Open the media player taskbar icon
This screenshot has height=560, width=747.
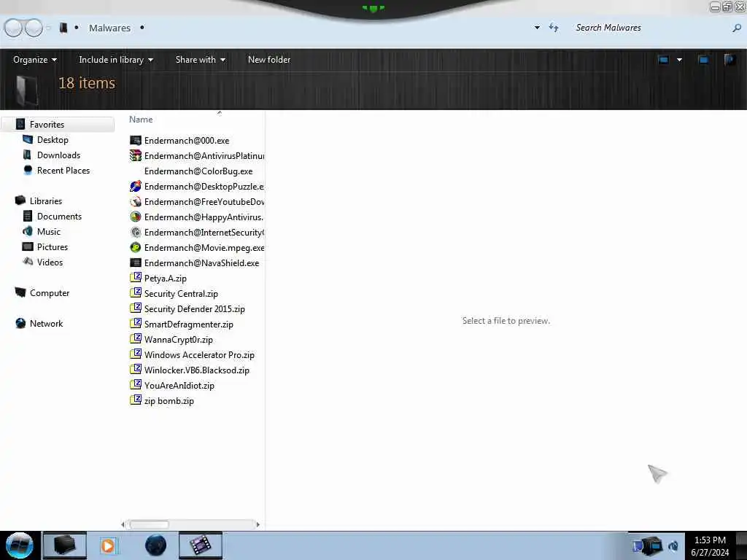(x=108, y=545)
